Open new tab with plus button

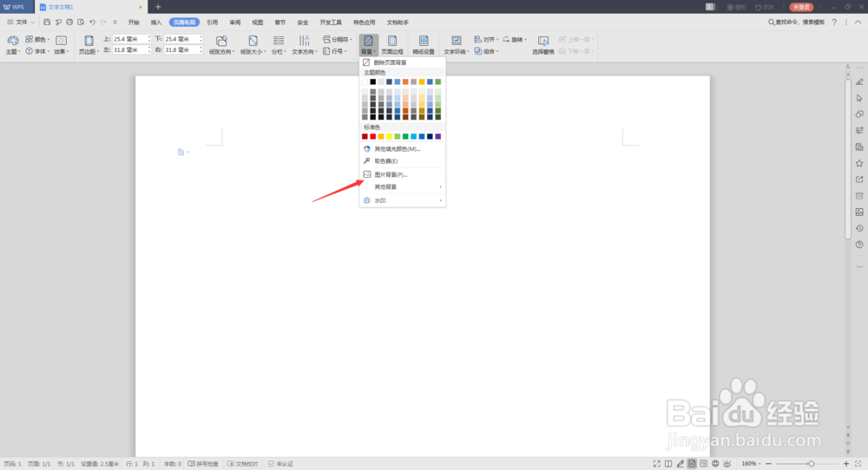[x=158, y=7]
